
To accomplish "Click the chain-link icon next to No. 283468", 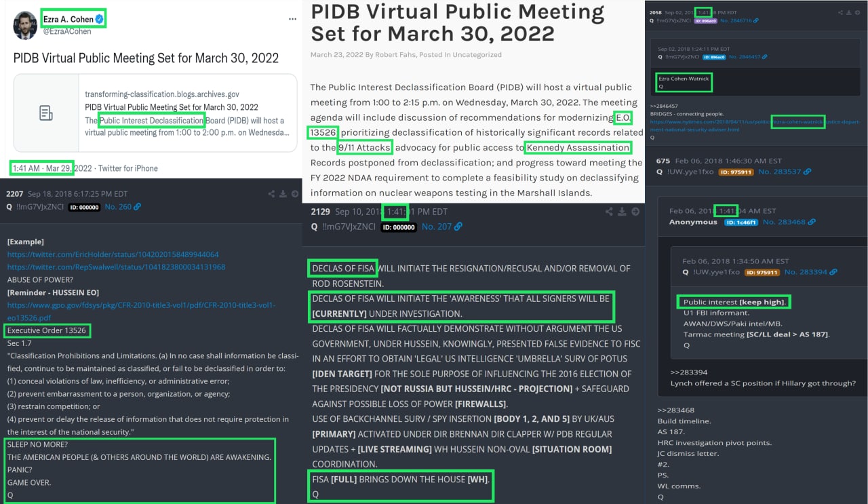I will coord(812,222).
